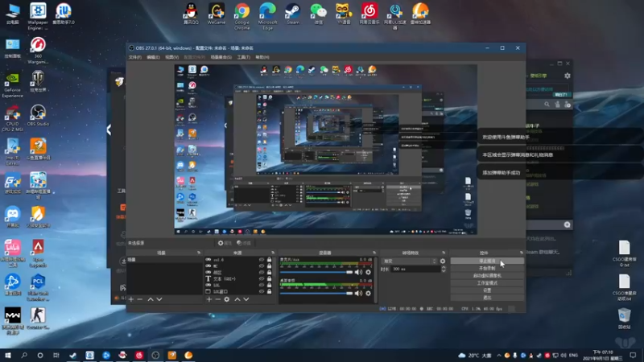Open the File menu in OBS

coord(134,57)
